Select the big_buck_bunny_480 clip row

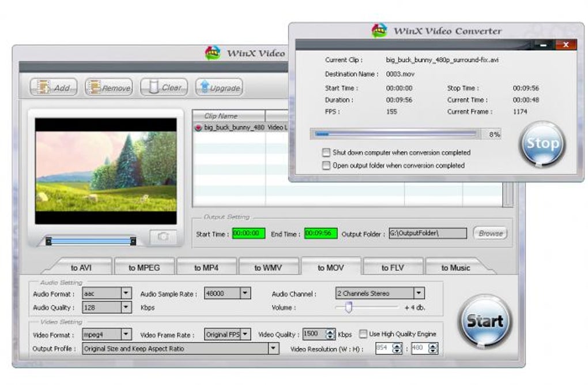(241, 128)
